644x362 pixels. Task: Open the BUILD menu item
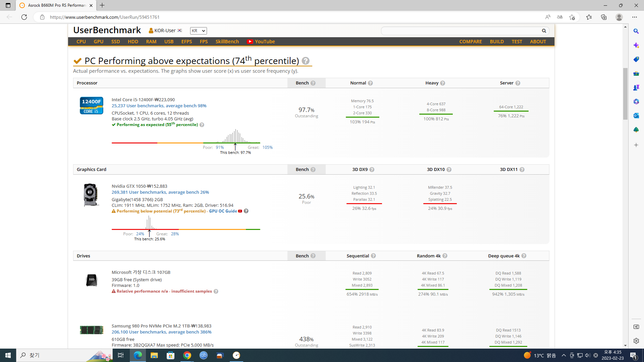497,42
